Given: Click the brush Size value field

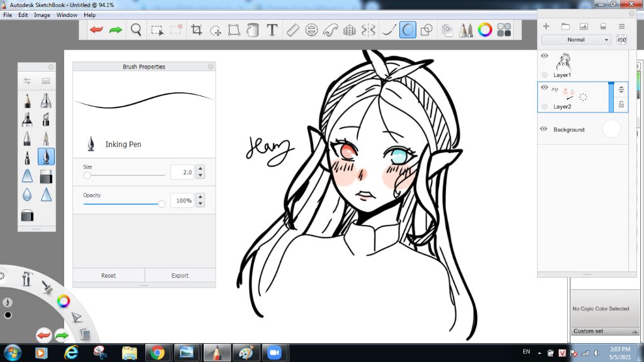Looking at the screenshot, I should [x=182, y=172].
